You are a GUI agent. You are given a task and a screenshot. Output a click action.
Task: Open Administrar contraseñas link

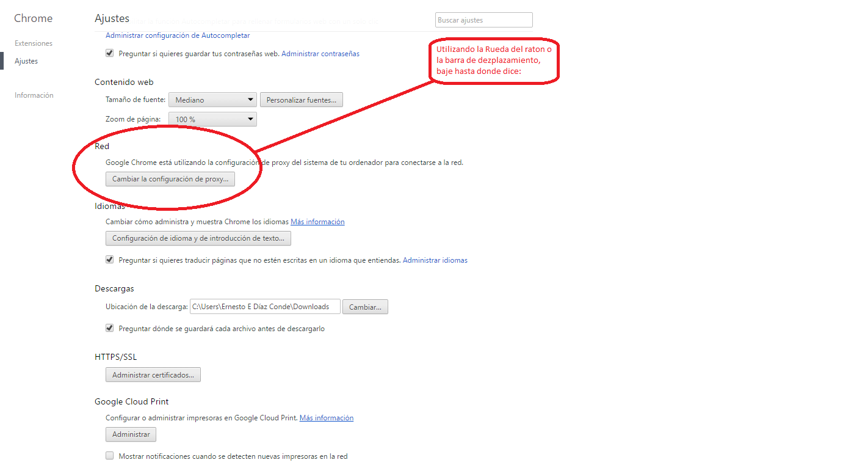point(320,54)
